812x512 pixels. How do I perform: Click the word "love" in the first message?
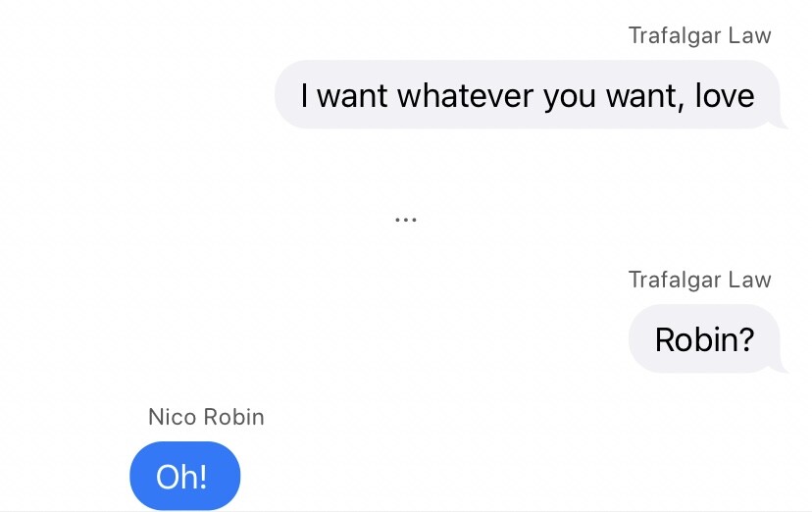(x=724, y=95)
